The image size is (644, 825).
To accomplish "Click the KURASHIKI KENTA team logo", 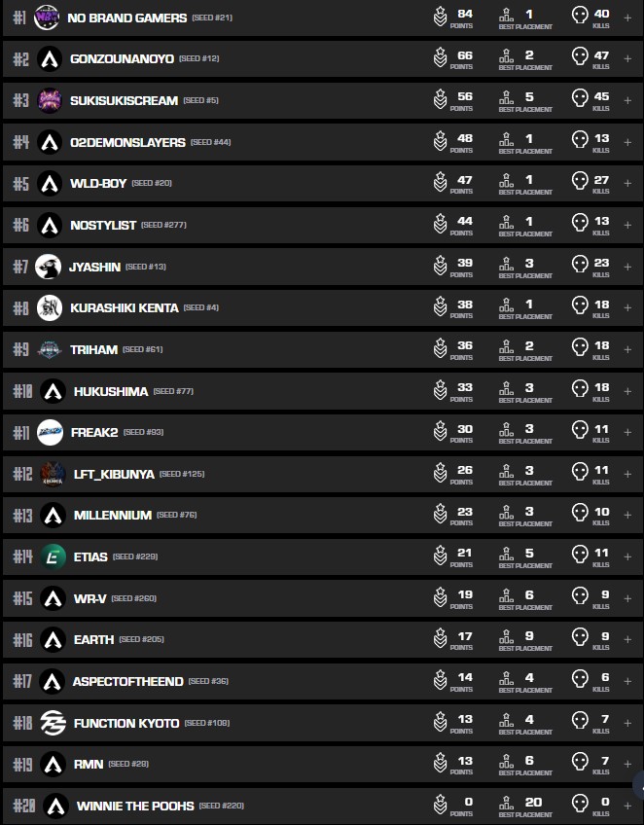I will (x=50, y=307).
